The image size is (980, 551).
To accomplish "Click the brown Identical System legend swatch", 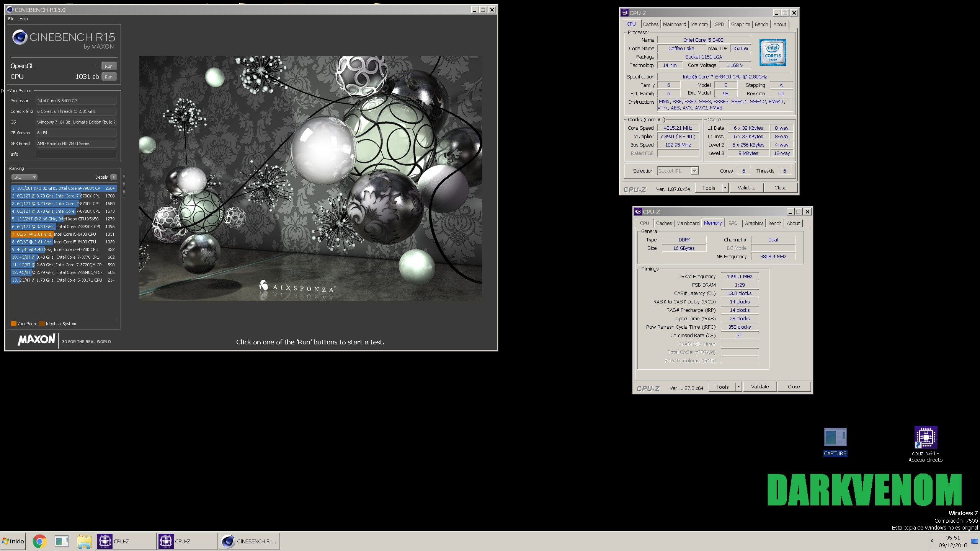I will 42,324.
